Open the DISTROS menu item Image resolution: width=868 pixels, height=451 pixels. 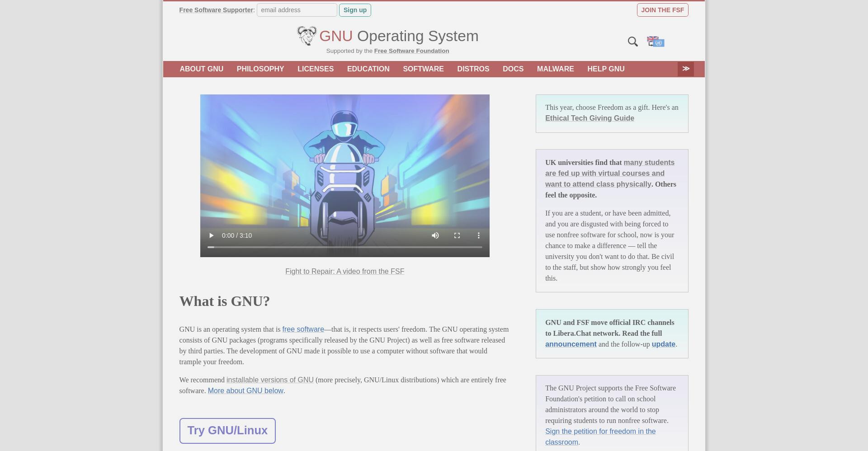(473, 69)
